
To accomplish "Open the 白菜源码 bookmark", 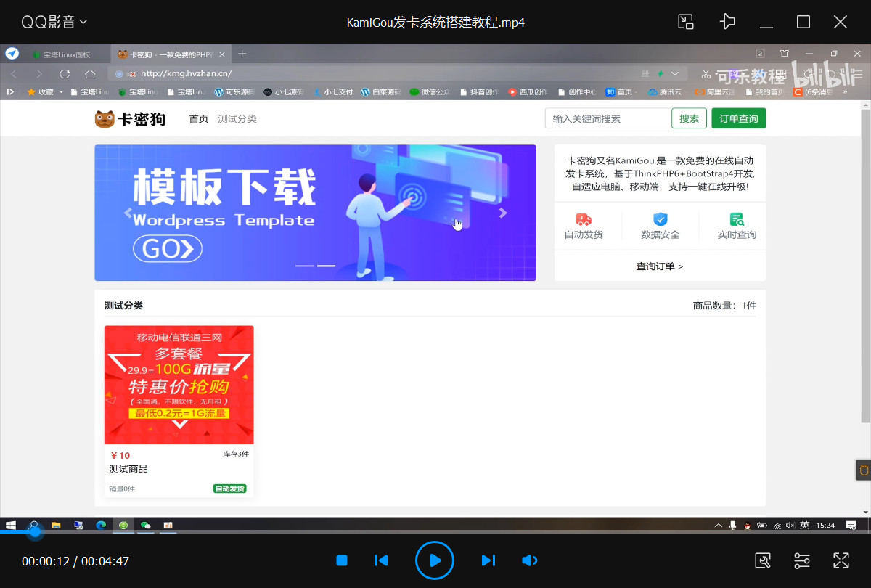I will click(381, 92).
